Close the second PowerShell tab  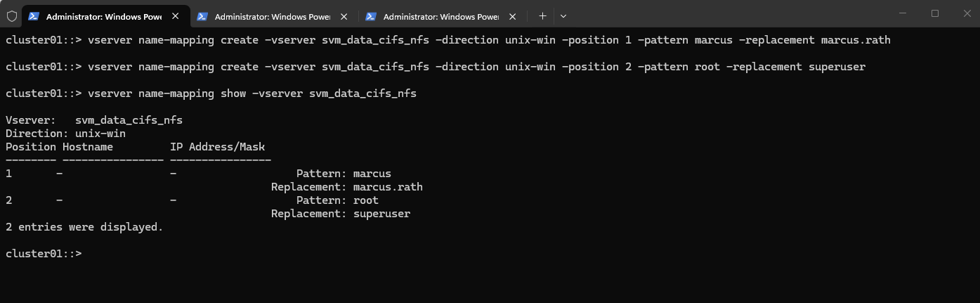(x=344, y=16)
